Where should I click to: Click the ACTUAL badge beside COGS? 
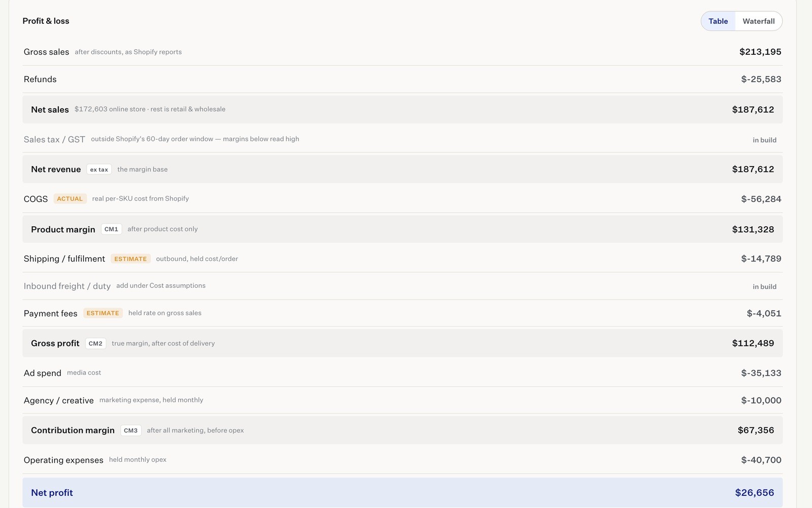point(70,199)
